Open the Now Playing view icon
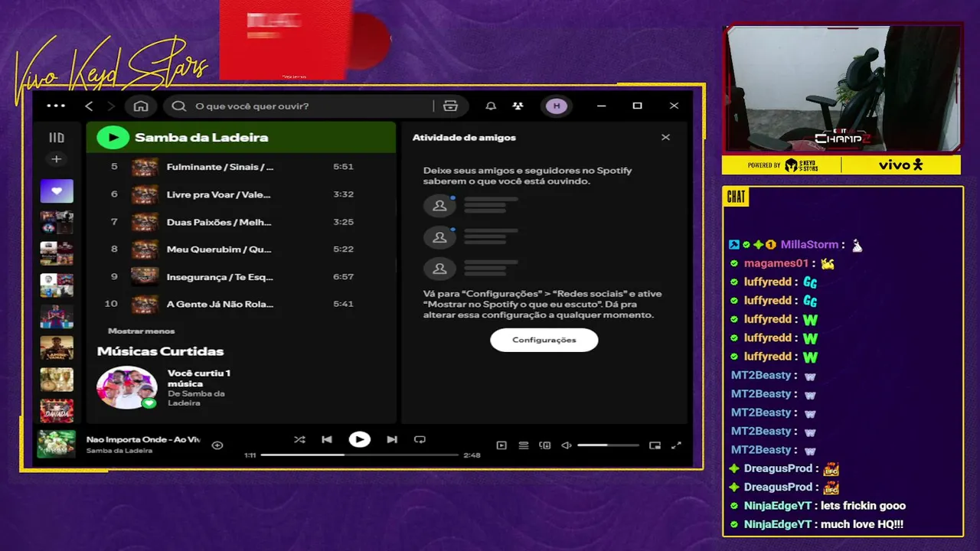Screen dimensions: 980x551 (x=501, y=445)
